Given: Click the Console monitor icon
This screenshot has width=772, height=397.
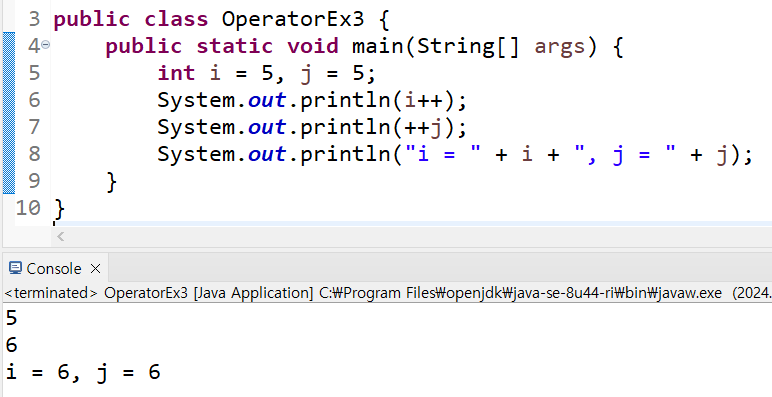Looking at the screenshot, I should tap(15, 268).
